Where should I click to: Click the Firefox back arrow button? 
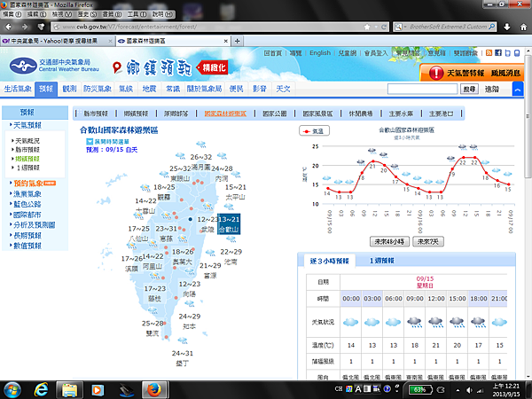point(9,27)
